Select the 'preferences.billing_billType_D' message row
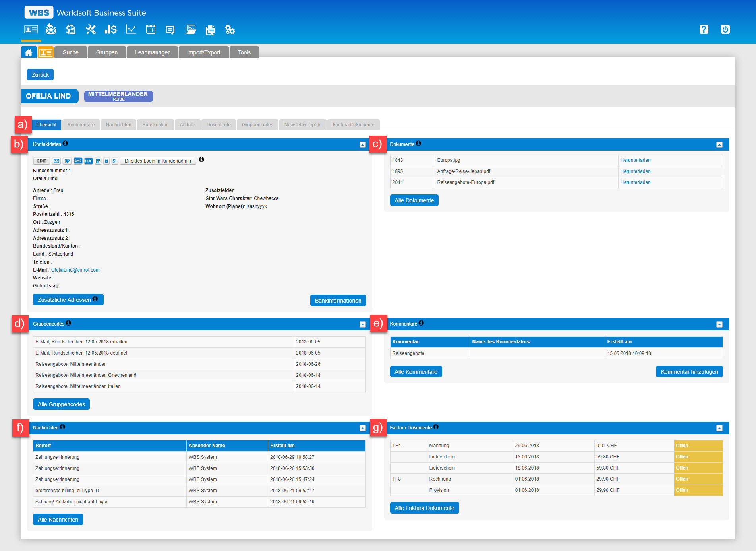Screen dimensions: 756x551 [x=199, y=491]
